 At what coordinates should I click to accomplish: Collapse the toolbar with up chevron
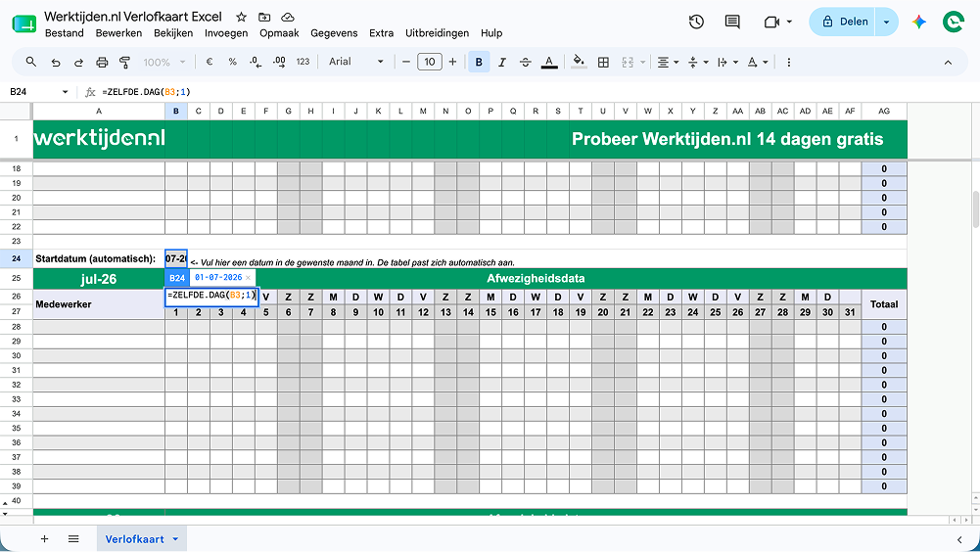pyautogui.click(x=948, y=62)
